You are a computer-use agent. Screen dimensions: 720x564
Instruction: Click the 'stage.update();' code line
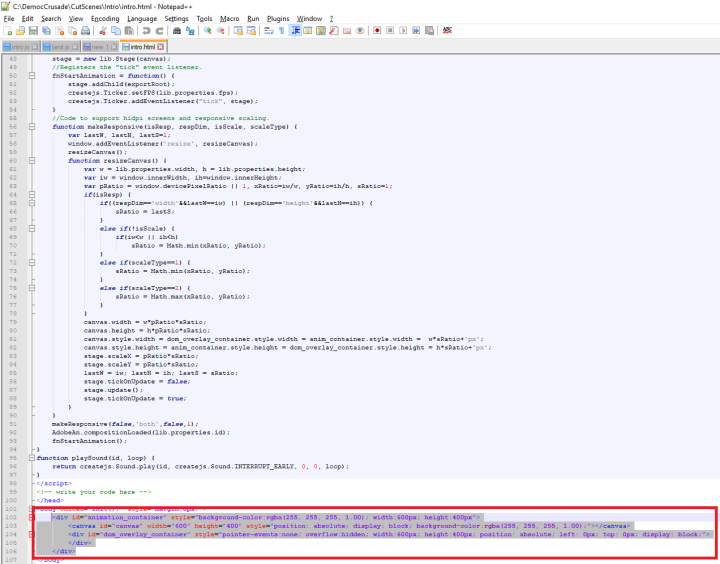(113, 390)
